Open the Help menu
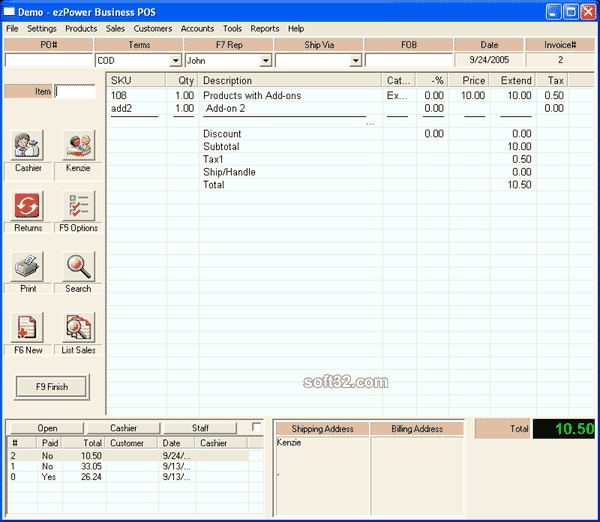 pyautogui.click(x=296, y=29)
